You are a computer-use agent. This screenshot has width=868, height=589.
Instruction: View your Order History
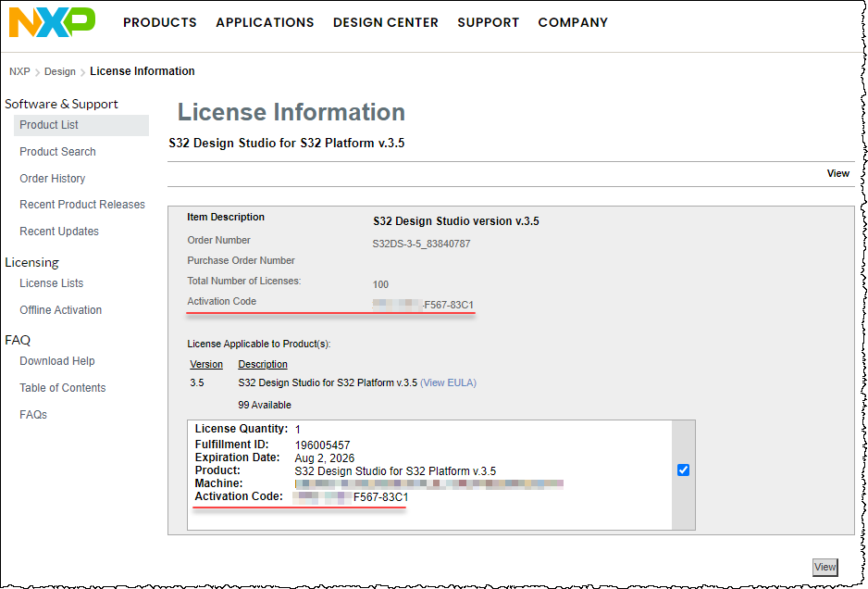tap(52, 178)
